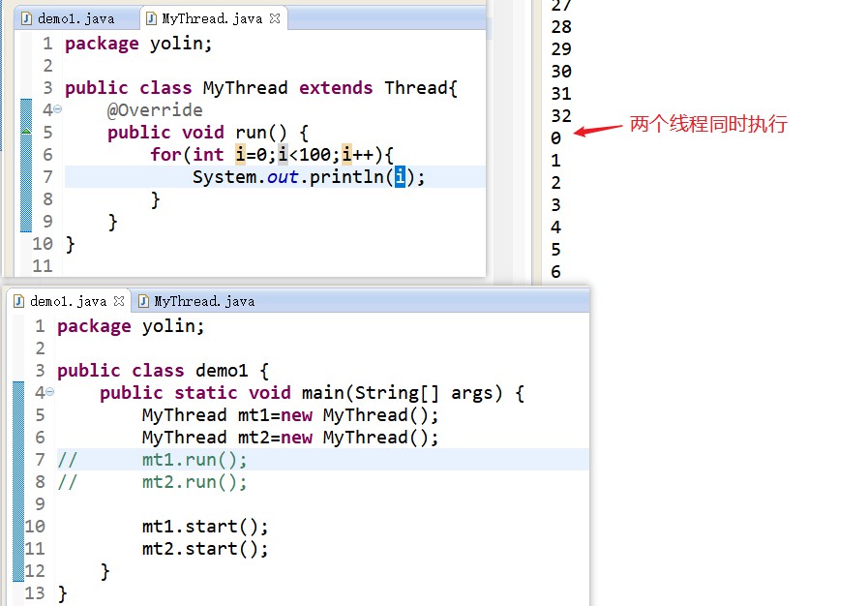Screen dimensions: 868x606
Task: Click commented-out 'mt1.run();' line
Action: pos(195,459)
